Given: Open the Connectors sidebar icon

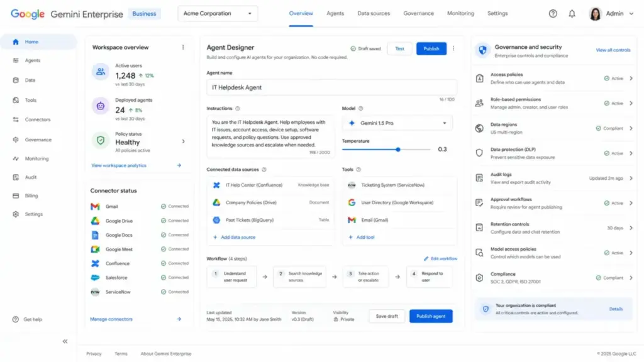Looking at the screenshot, I should point(16,119).
